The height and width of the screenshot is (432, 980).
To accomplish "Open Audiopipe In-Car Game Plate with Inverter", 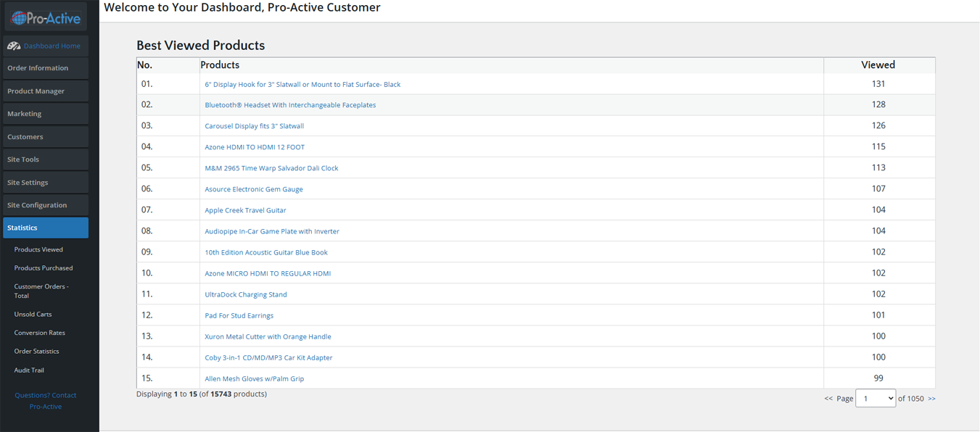I will (x=272, y=231).
